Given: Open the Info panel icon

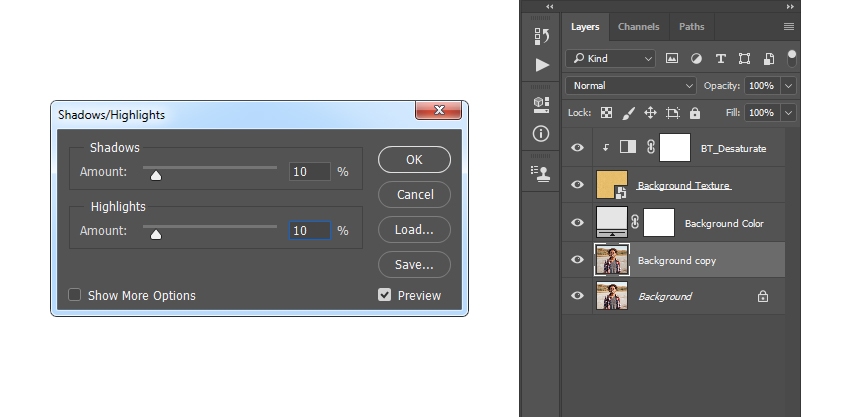Looking at the screenshot, I should [541, 133].
